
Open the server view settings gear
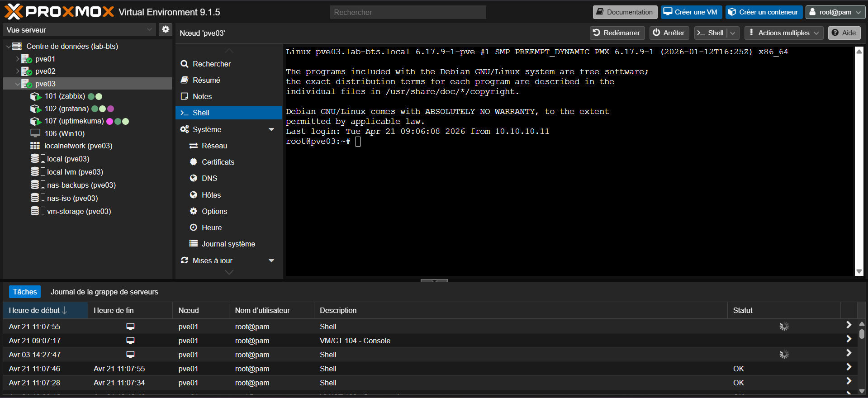click(166, 29)
